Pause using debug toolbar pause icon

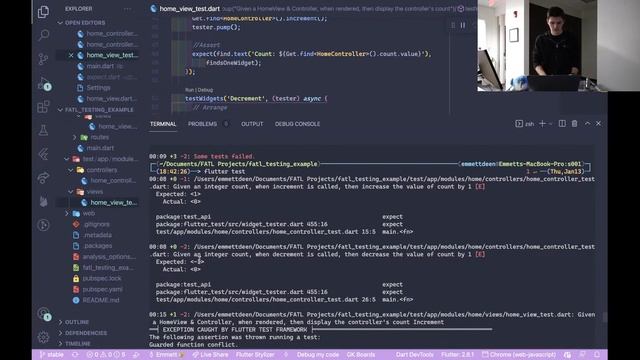[463, 25]
